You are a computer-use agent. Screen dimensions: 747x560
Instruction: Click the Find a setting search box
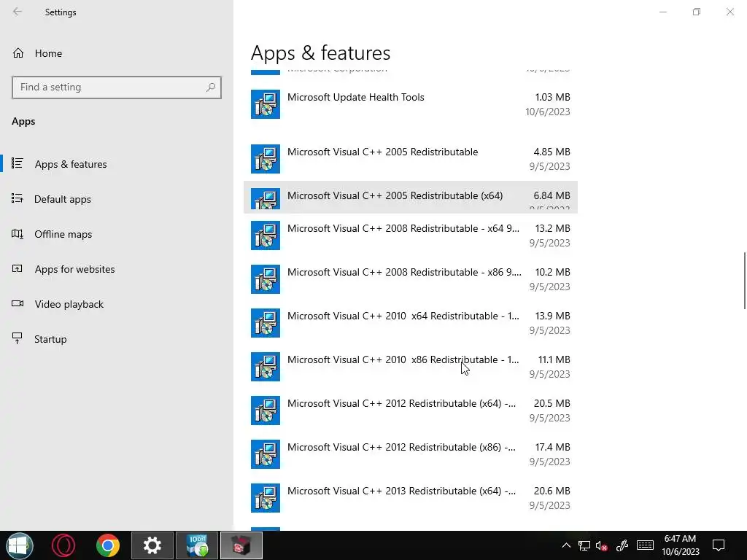pyautogui.click(x=117, y=87)
